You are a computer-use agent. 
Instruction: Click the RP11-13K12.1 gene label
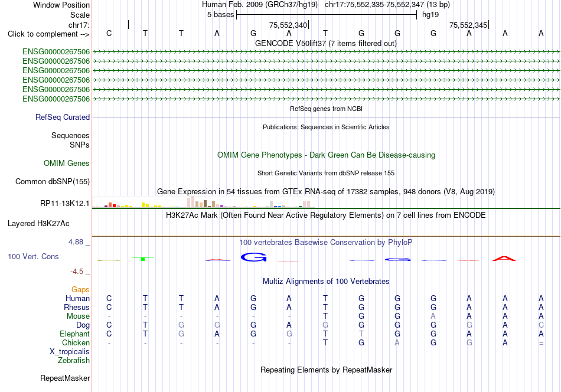point(65,204)
